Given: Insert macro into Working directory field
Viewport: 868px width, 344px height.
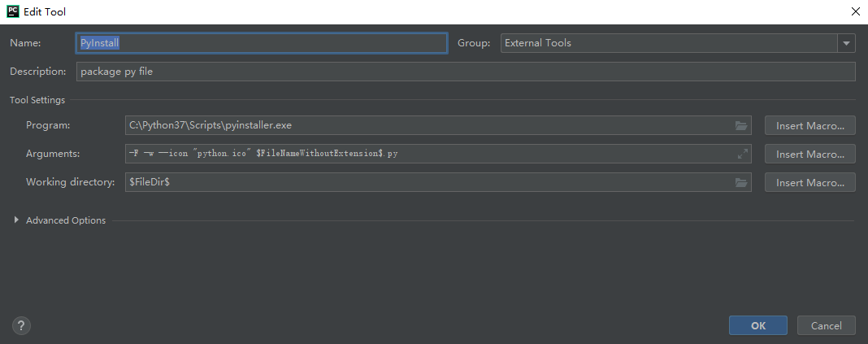Looking at the screenshot, I should 809,182.
